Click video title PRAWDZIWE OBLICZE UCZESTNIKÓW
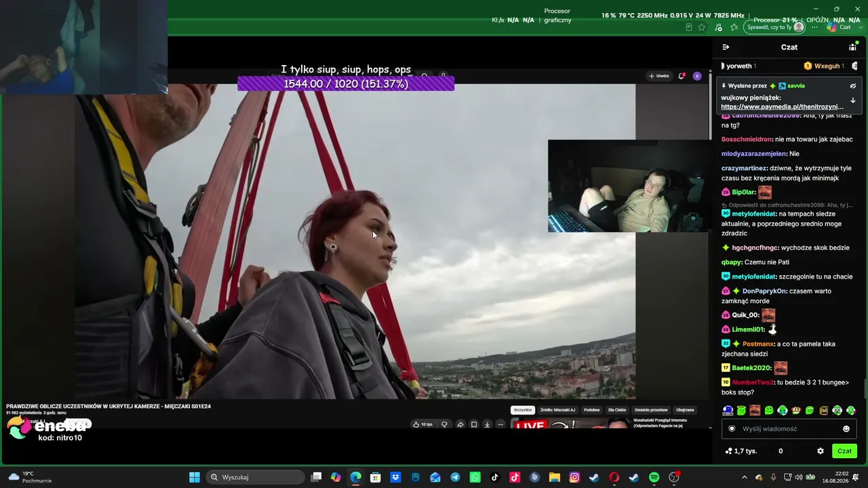868x488 pixels. 108,407
